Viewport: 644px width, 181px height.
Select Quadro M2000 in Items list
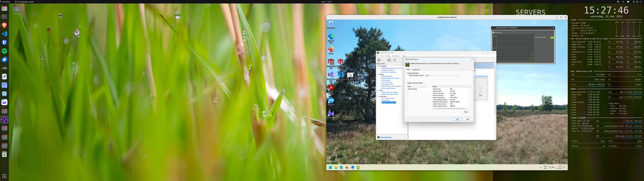coord(412,89)
